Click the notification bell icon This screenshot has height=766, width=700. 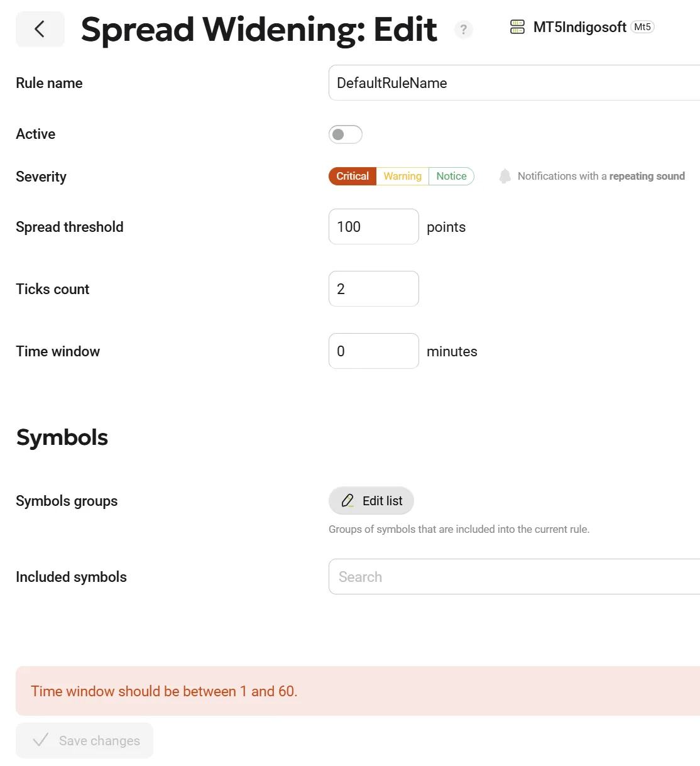(x=505, y=177)
